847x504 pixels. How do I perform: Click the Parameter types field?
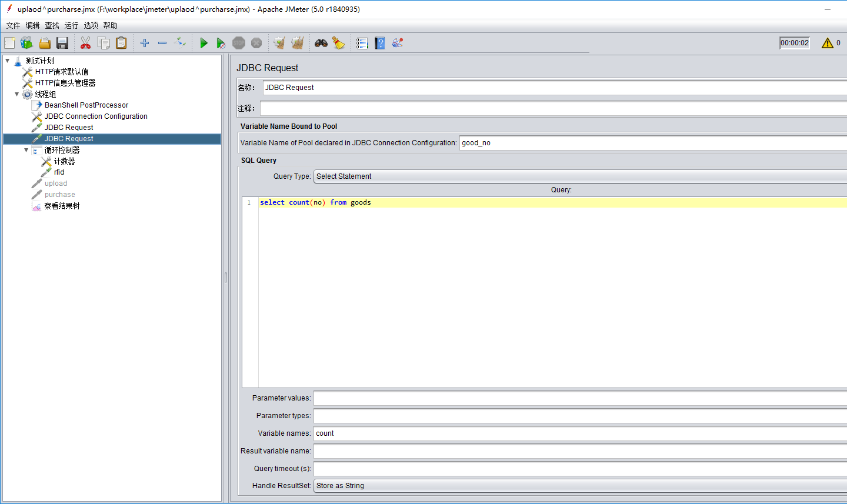580,416
